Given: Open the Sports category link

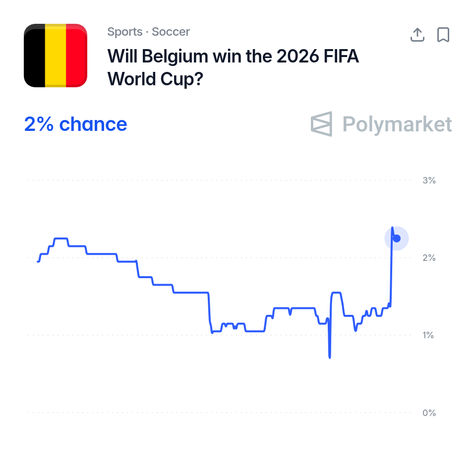Looking at the screenshot, I should (125, 32).
